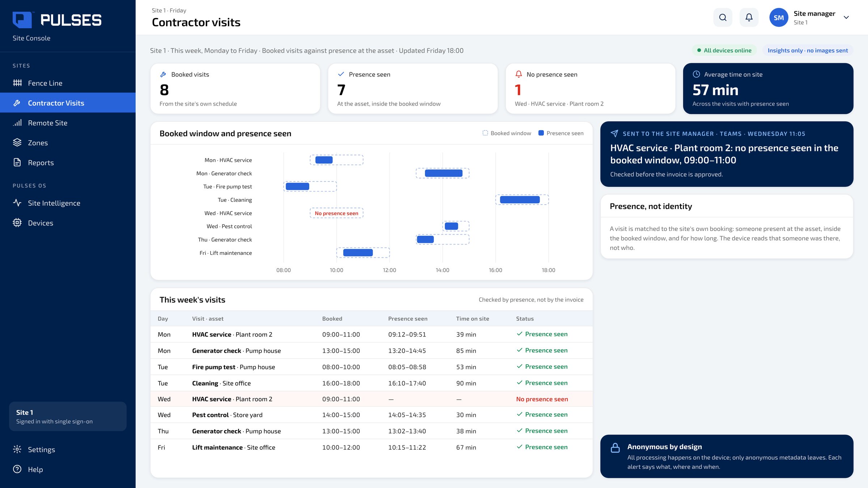Click the 13:20–14:45 presence time cell
The height and width of the screenshot is (488, 868).
pyautogui.click(x=407, y=351)
